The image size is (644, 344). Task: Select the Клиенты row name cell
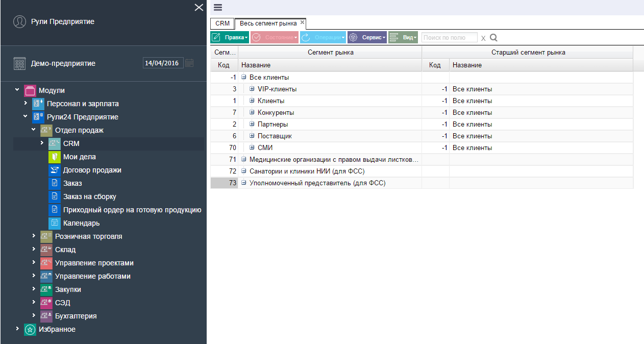point(330,101)
